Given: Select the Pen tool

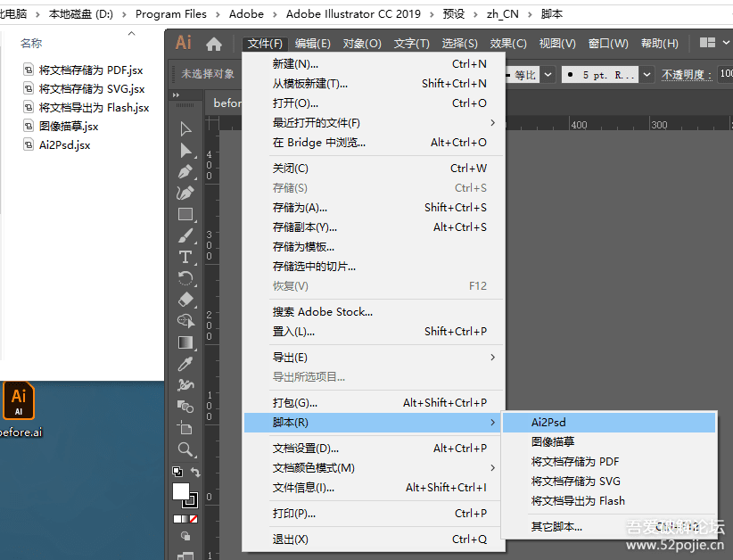Looking at the screenshot, I should click(185, 171).
